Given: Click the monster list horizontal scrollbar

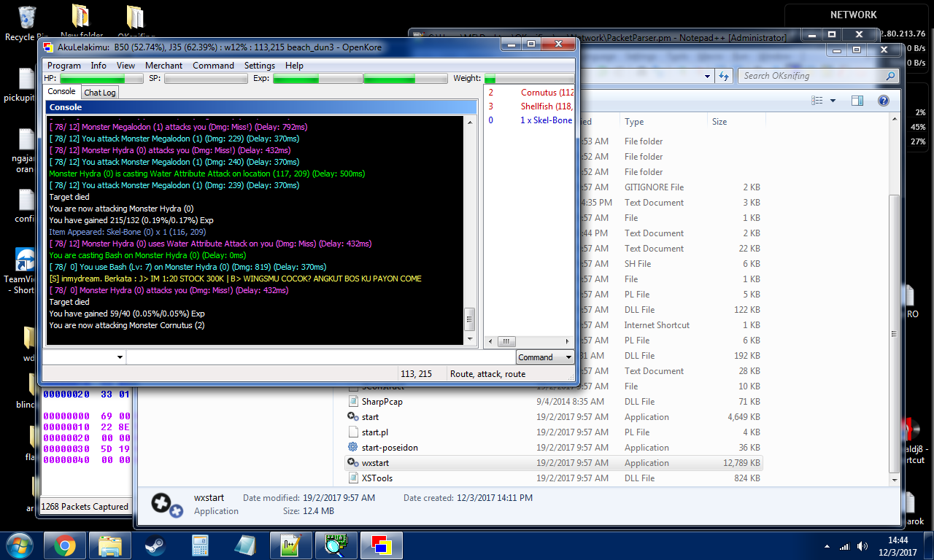Looking at the screenshot, I should click(528, 341).
